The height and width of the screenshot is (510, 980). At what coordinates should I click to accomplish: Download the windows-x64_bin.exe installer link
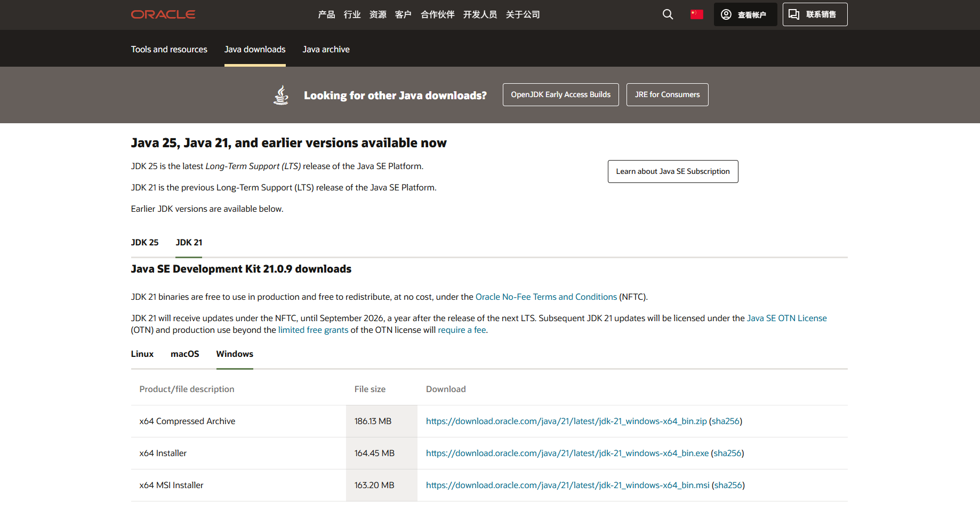point(567,453)
